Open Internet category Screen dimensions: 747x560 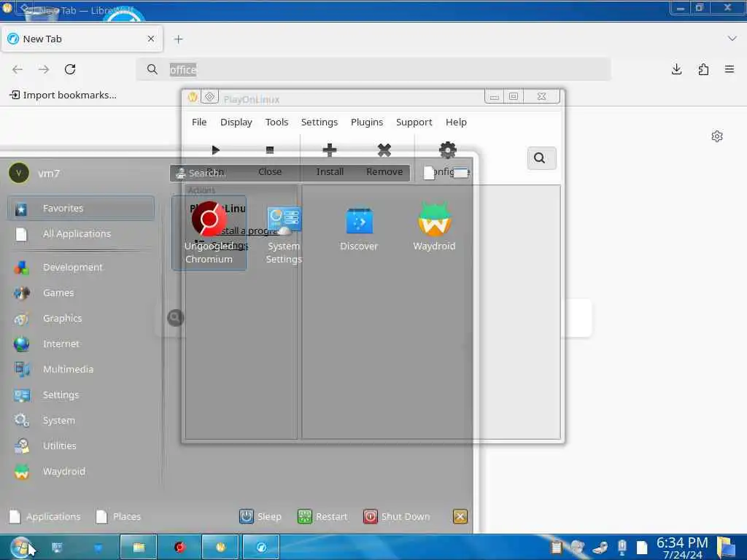(81, 344)
